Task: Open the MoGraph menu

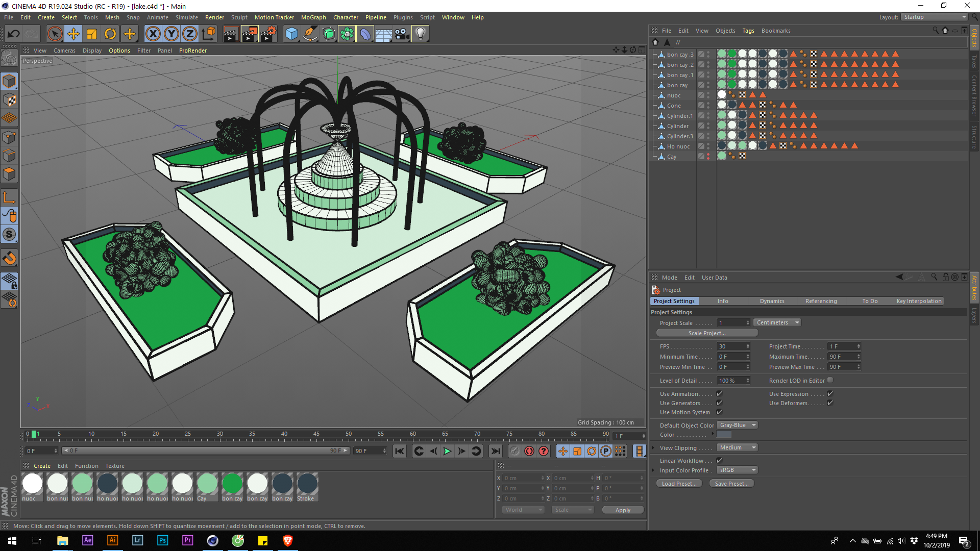Action: point(313,17)
